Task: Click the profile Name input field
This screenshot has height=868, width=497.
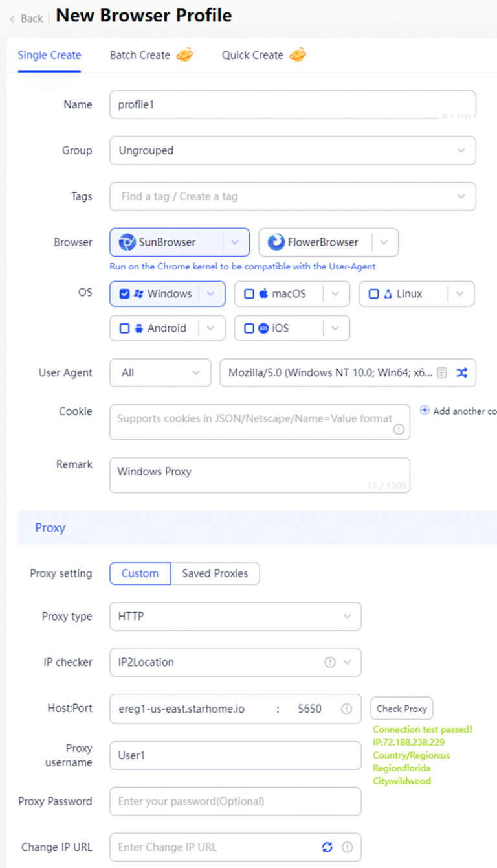Action: [293, 104]
